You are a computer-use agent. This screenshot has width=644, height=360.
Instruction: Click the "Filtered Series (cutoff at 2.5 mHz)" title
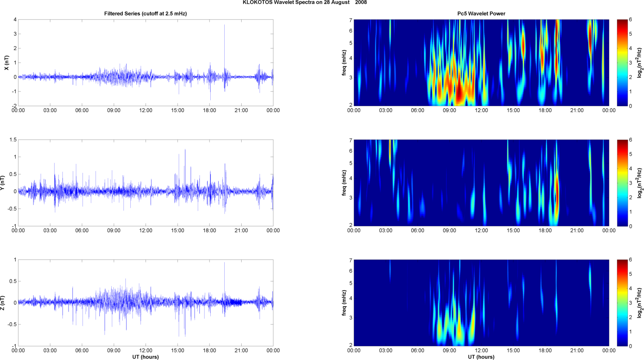146,14
